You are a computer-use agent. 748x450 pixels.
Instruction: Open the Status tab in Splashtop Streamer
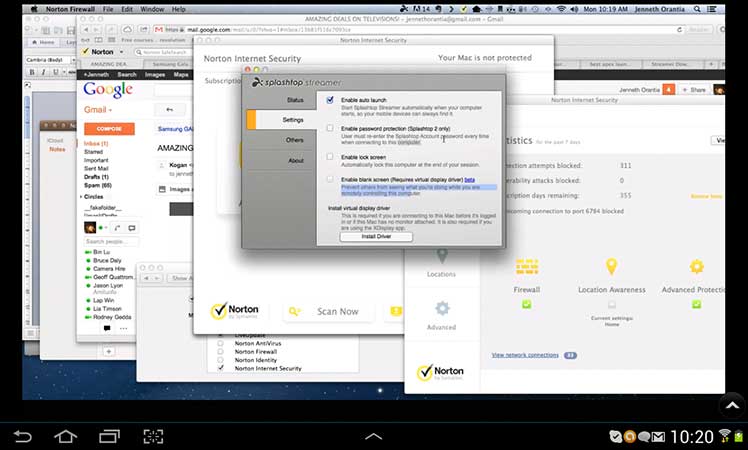coord(295,100)
